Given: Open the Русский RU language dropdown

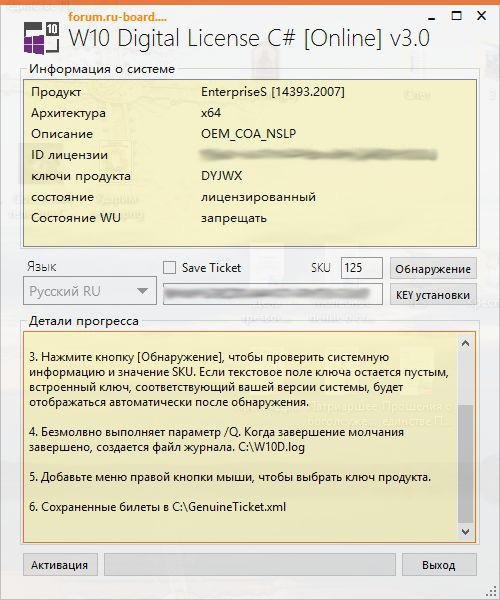Looking at the screenshot, I should tap(90, 291).
